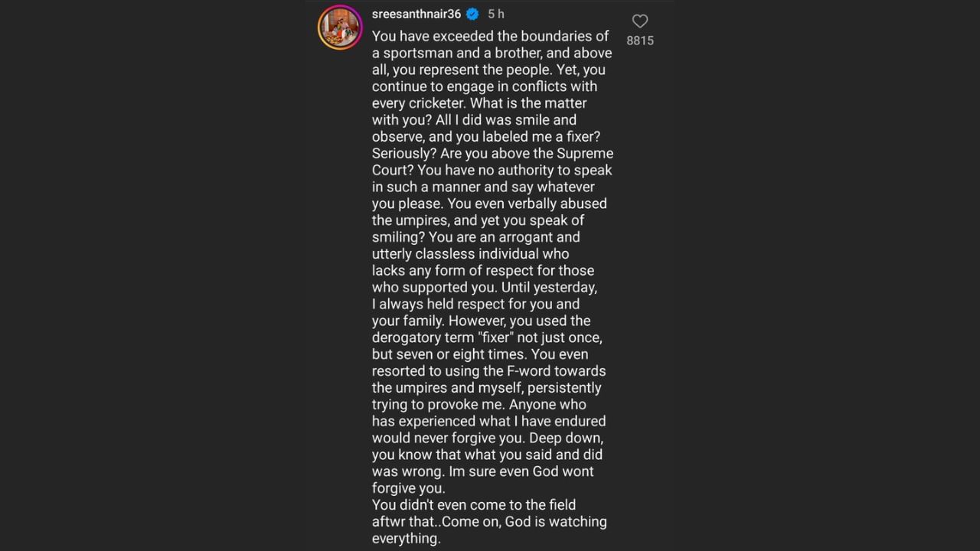Click the phrase "Until yesterday" in the comment
This screenshot has width=980, height=551.
pyautogui.click(x=548, y=288)
